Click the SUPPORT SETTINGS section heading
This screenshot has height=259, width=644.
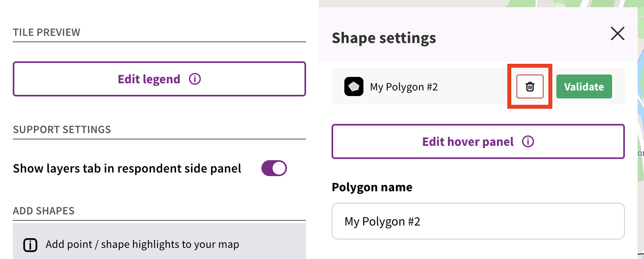pos(62,129)
